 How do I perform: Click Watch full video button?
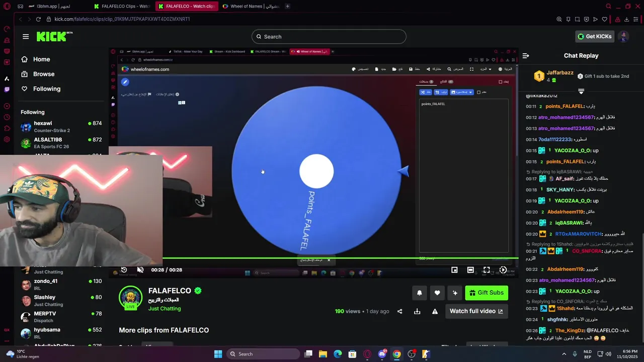(x=476, y=311)
